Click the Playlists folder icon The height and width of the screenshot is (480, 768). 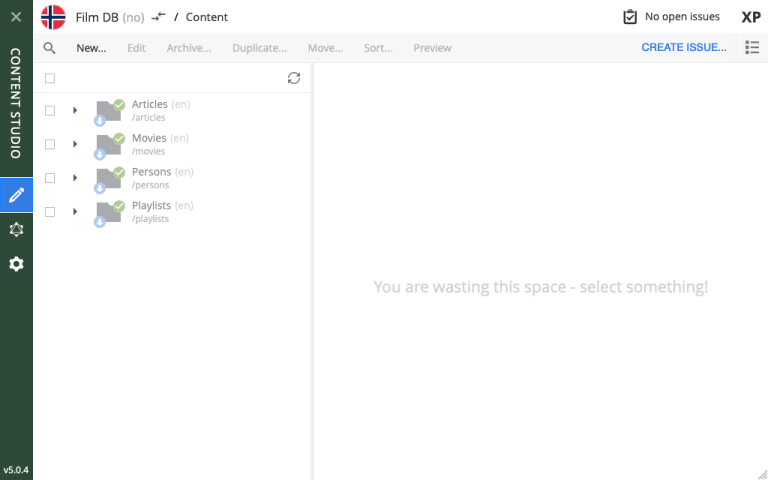[109, 213]
